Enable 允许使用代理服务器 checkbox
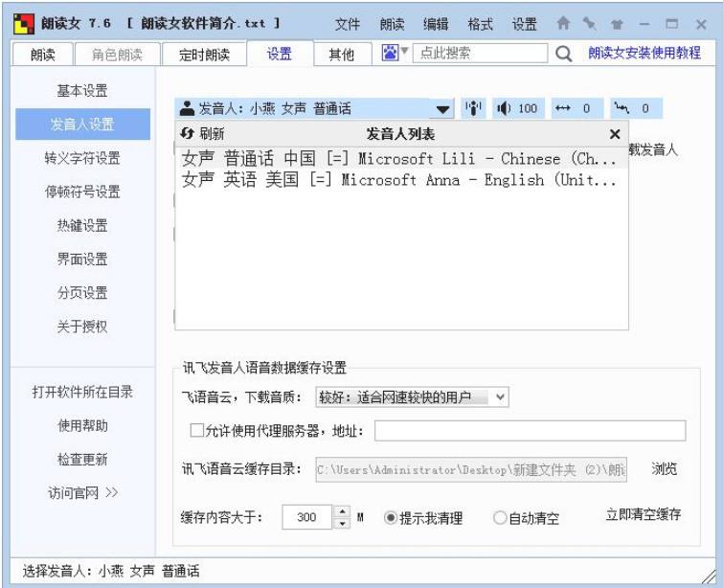 197,431
